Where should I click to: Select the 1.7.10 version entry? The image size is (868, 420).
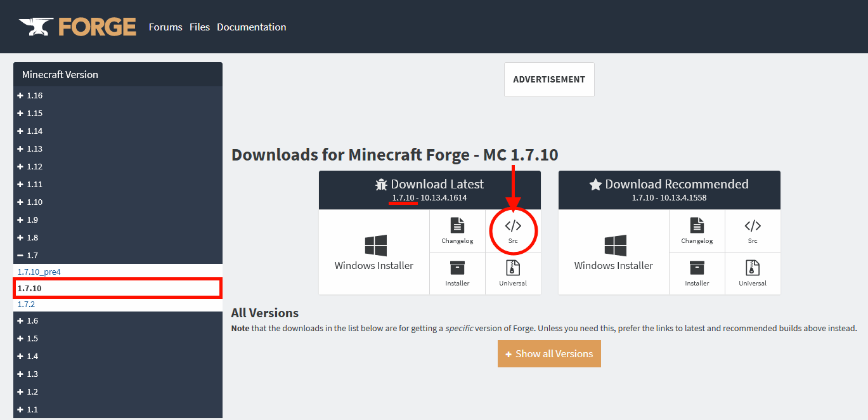[x=118, y=288]
